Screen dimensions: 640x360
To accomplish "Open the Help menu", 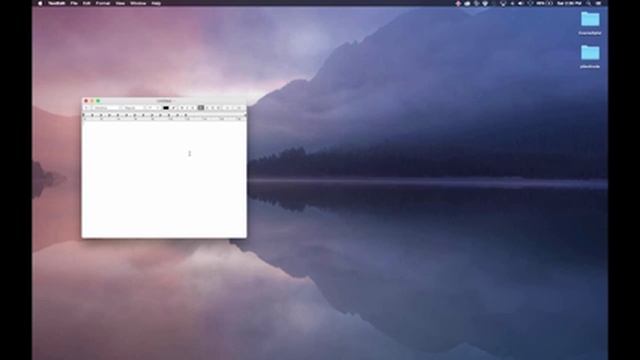I will click(156, 3).
